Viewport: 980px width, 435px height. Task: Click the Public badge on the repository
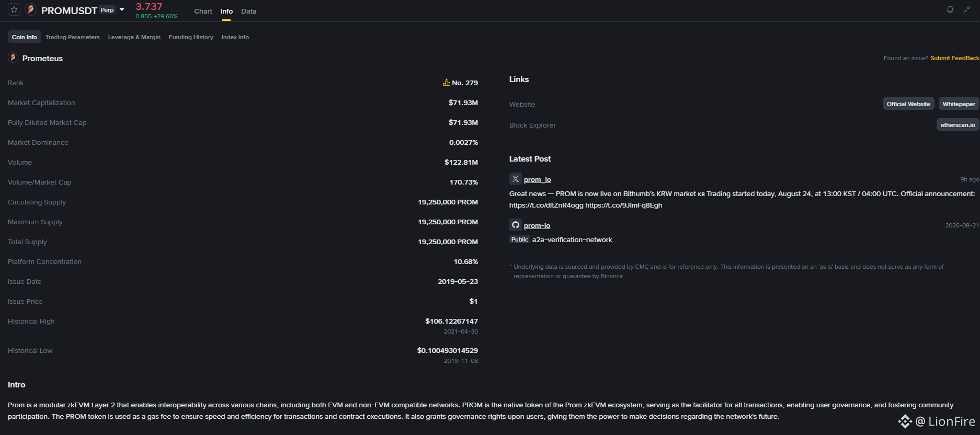(x=519, y=239)
